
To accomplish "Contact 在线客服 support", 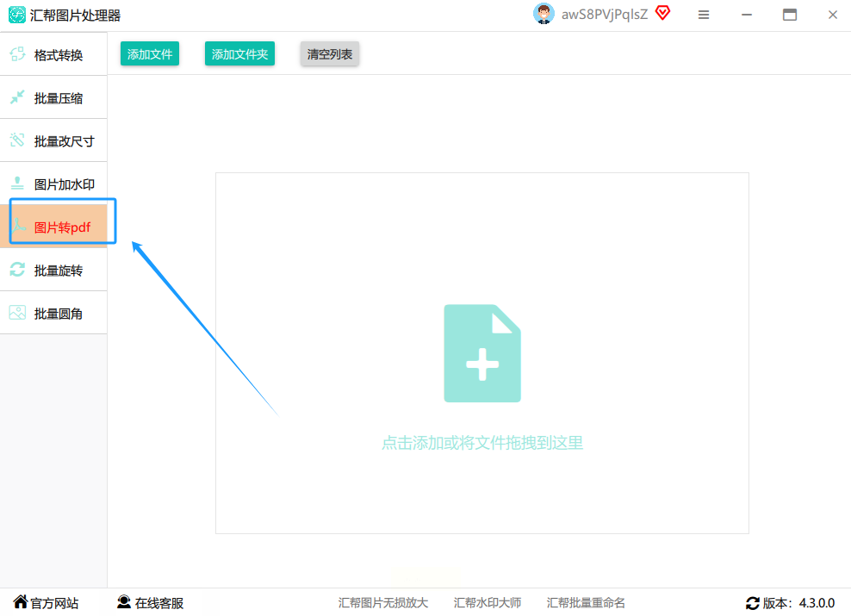I will [151, 602].
